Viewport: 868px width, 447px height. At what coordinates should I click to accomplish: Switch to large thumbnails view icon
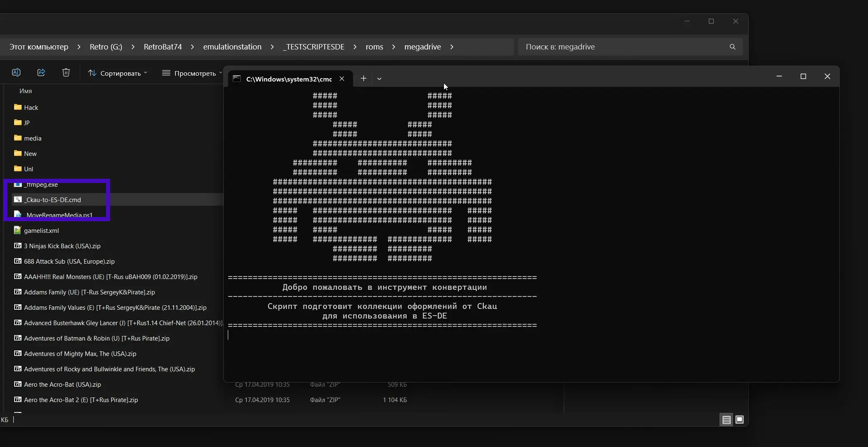coord(740,420)
